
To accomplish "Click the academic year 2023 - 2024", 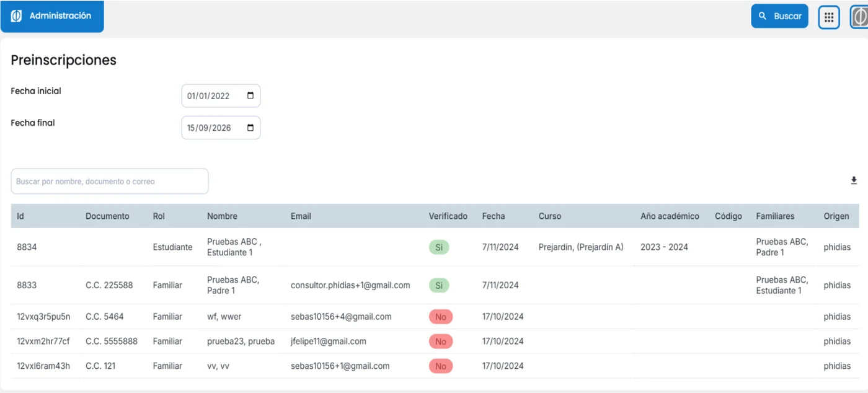I will 664,247.
